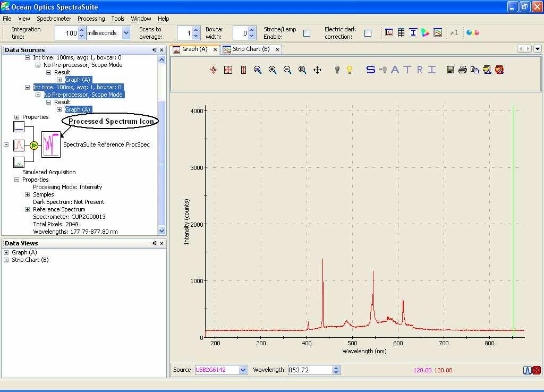This screenshot has width=544, height=392.
Task: Open the Tools menu
Action: pos(117,19)
